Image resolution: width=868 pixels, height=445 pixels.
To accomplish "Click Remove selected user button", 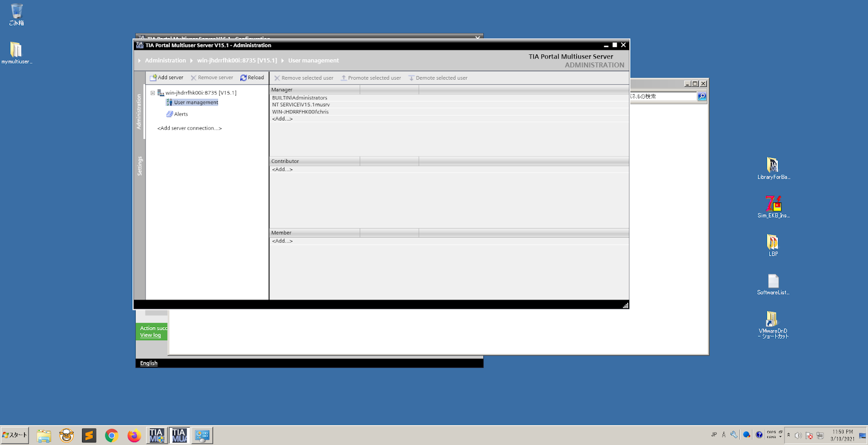I will coord(304,78).
